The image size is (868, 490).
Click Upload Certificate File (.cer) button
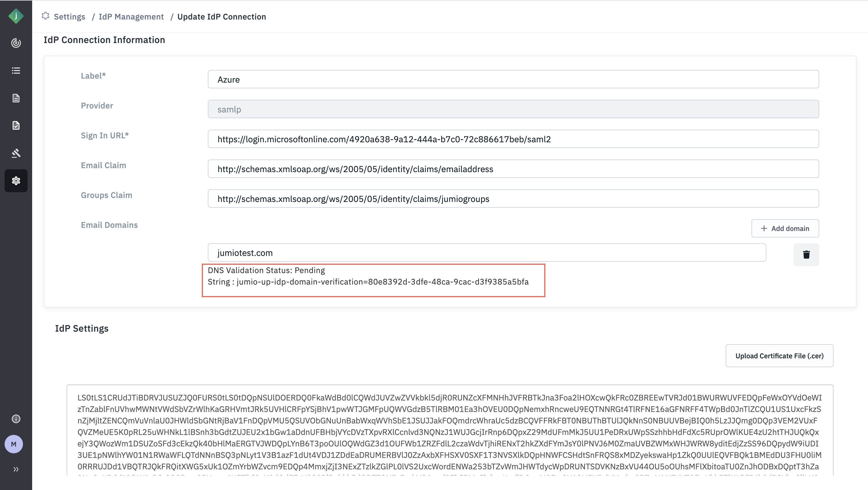click(779, 356)
